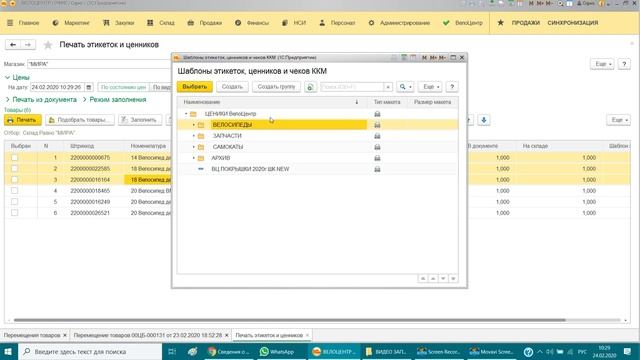Image resolution: width=640 pixels, height=360 pixels.
Task: Click the print type icon in АРХИВ row
Action: pyautogui.click(x=377, y=158)
